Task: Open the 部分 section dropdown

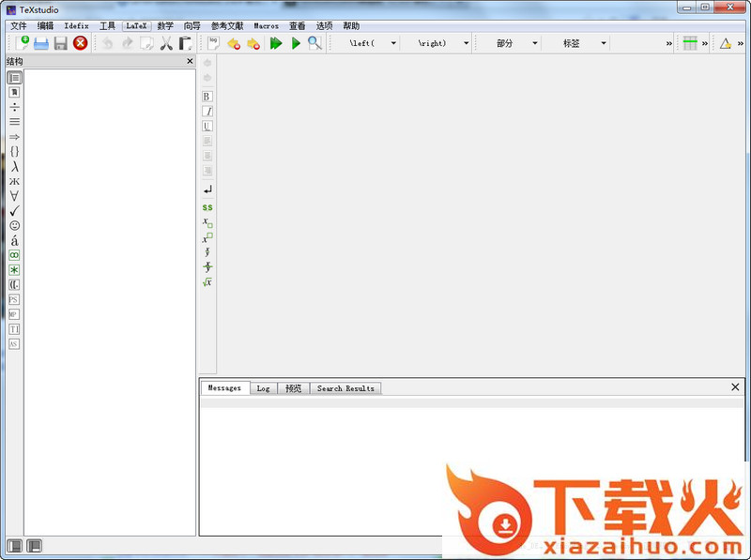Action: tap(535, 43)
